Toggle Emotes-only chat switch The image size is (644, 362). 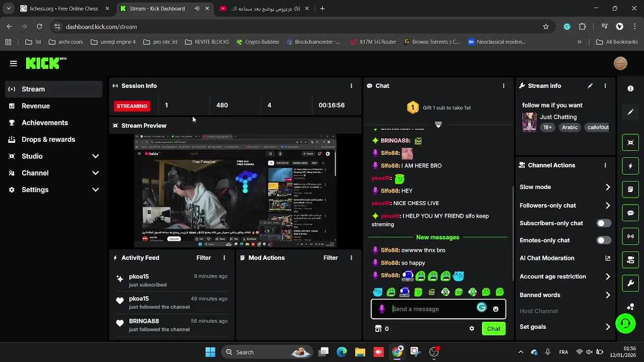604,240
